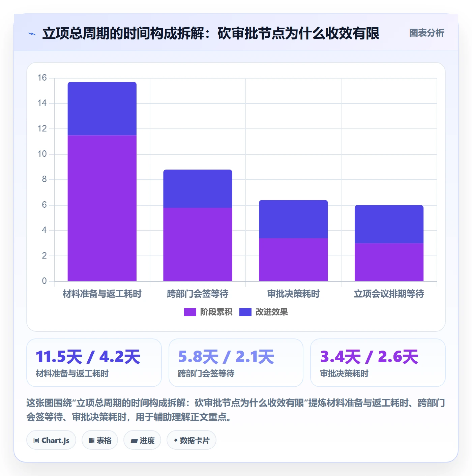Click the 3.4天 / 2.6天 stat value
472x476 pixels.
pos(370,357)
